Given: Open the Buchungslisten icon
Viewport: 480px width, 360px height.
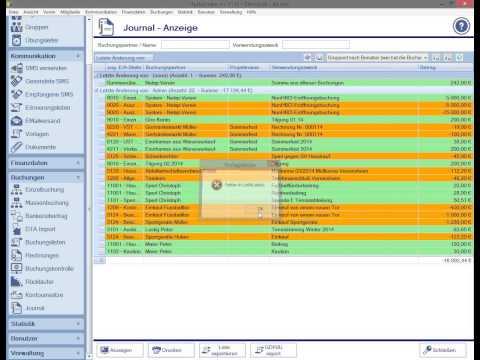Looking at the screenshot, I should (x=17, y=242).
